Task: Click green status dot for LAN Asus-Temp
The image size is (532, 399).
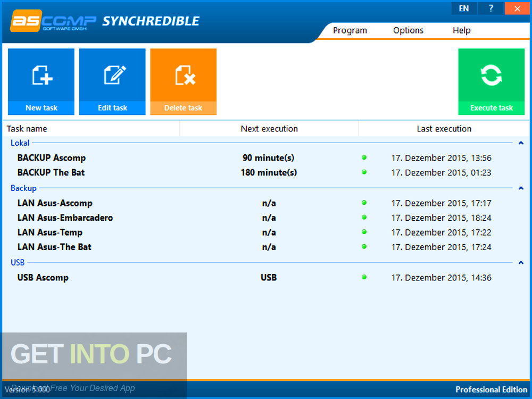Action: click(364, 232)
